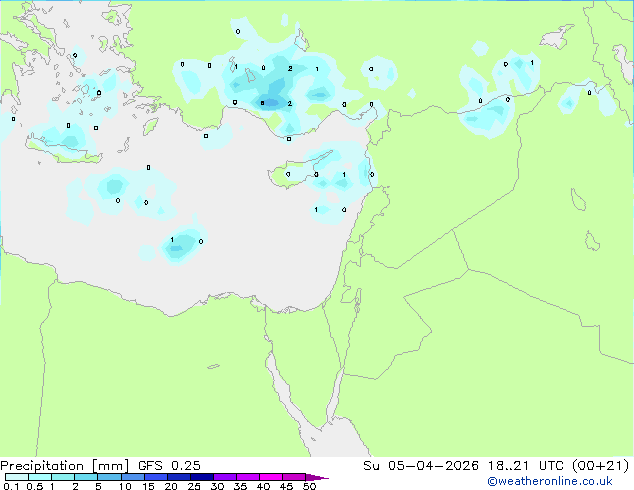Click the 2–5 mm legend color box
Image resolution: width=634 pixels, height=490 pixels.
86,477
